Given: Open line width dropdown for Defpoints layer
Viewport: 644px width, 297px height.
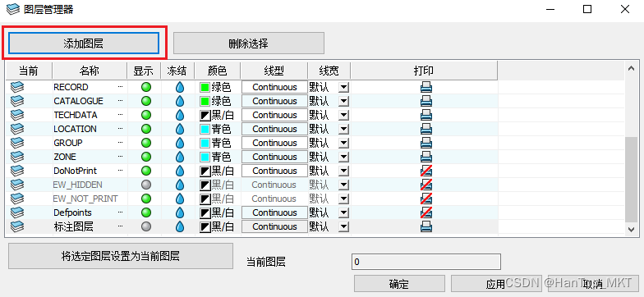Looking at the screenshot, I should tap(344, 213).
